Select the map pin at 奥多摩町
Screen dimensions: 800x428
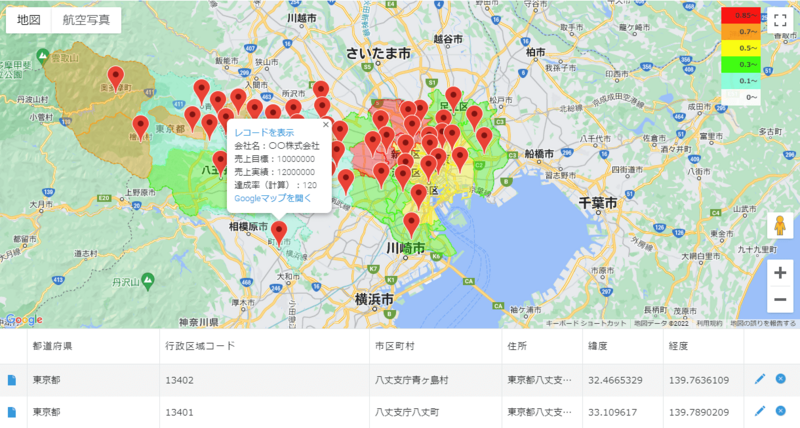tap(116, 79)
